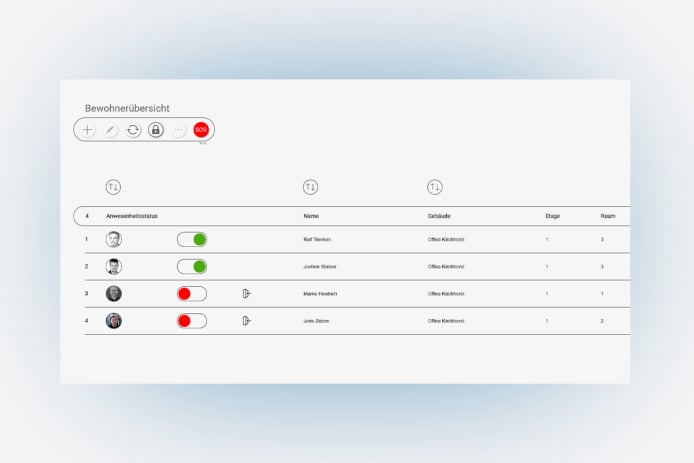The image size is (694, 463).
Task: Sort by Gebäude using sort arrows
Action: pos(434,187)
